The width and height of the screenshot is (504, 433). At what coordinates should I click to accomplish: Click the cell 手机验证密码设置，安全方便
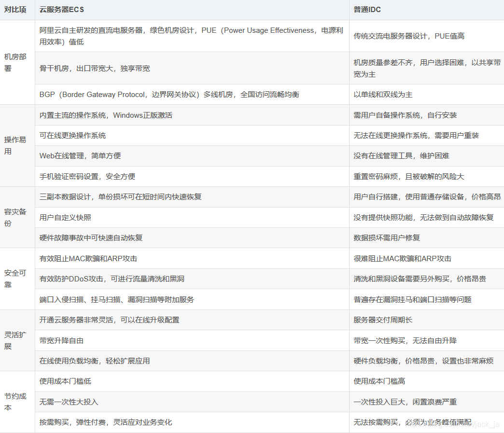coord(192,177)
